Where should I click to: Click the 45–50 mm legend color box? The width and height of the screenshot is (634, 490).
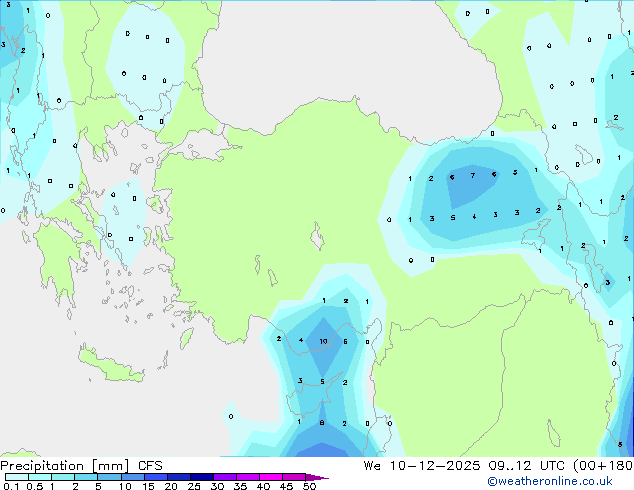pos(294,477)
